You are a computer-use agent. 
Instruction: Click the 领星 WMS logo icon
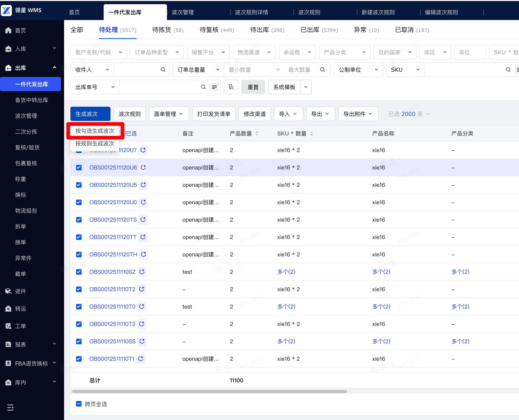click(x=6, y=10)
